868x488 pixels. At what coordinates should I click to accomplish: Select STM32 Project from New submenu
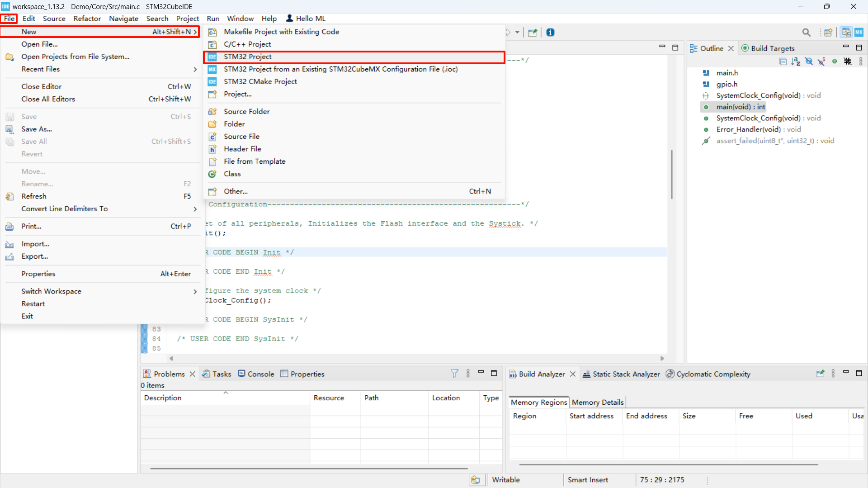[248, 57]
